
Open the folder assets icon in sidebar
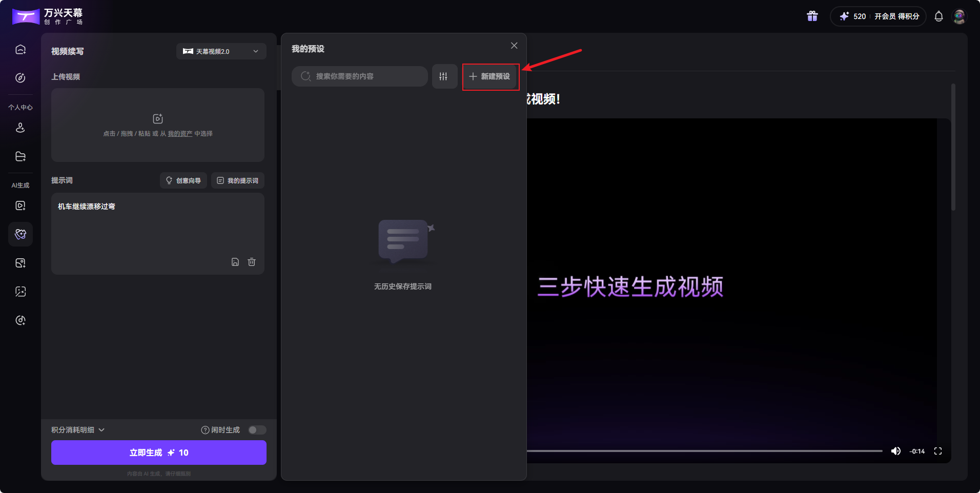(x=21, y=156)
